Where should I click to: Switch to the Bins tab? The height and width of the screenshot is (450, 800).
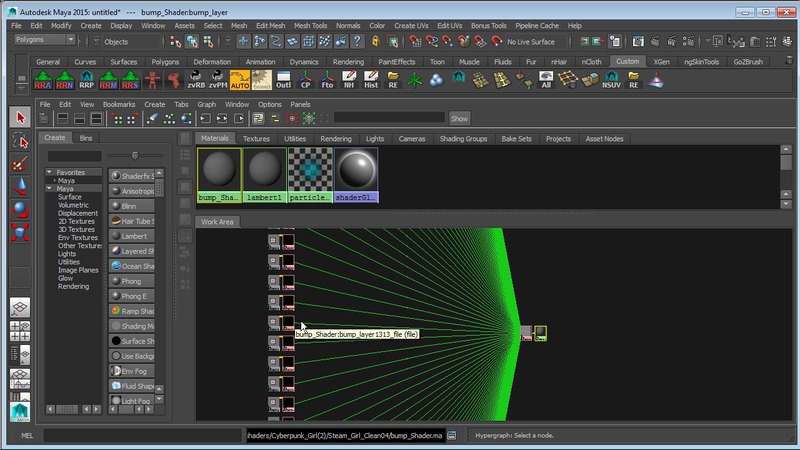coord(86,138)
